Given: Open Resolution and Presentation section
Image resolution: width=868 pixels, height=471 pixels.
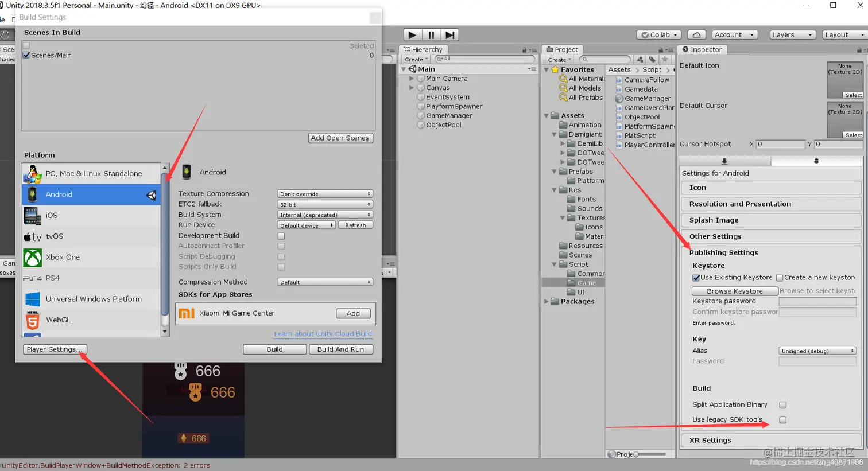Looking at the screenshot, I should [x=771, y=204].
